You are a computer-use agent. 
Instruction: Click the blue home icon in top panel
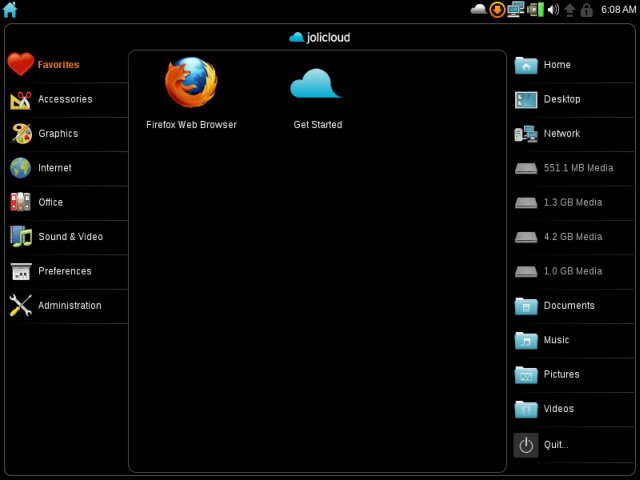click(10, 10)
